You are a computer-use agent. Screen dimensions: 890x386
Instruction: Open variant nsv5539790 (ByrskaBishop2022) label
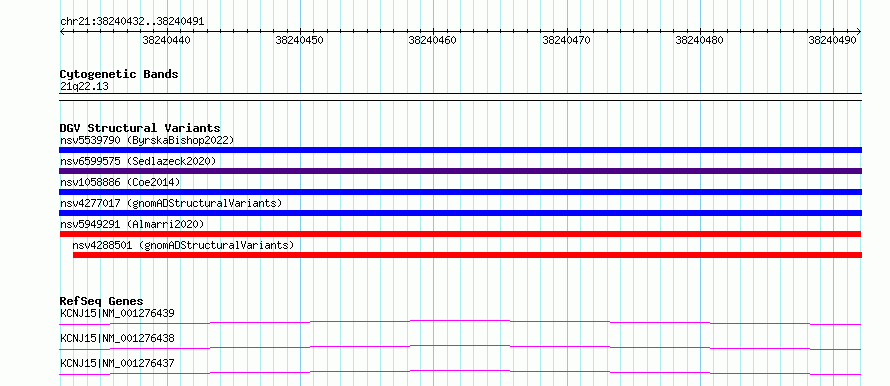click(x=146, y=140)
